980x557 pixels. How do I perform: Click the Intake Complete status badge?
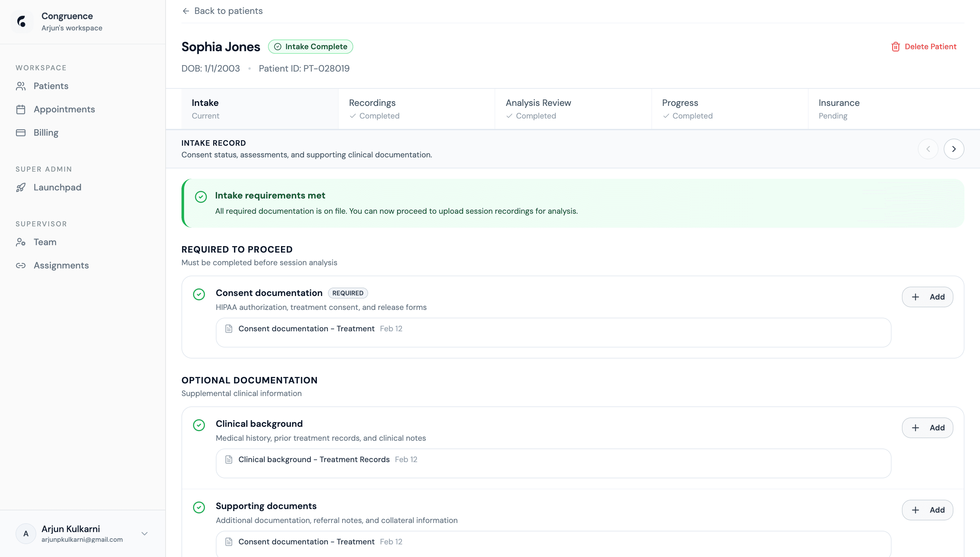click(x=310, y=47)
